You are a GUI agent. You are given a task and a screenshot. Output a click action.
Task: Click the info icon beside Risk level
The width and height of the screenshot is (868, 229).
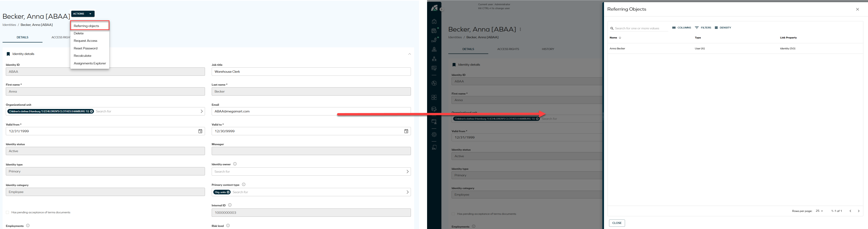pos(228,226)
